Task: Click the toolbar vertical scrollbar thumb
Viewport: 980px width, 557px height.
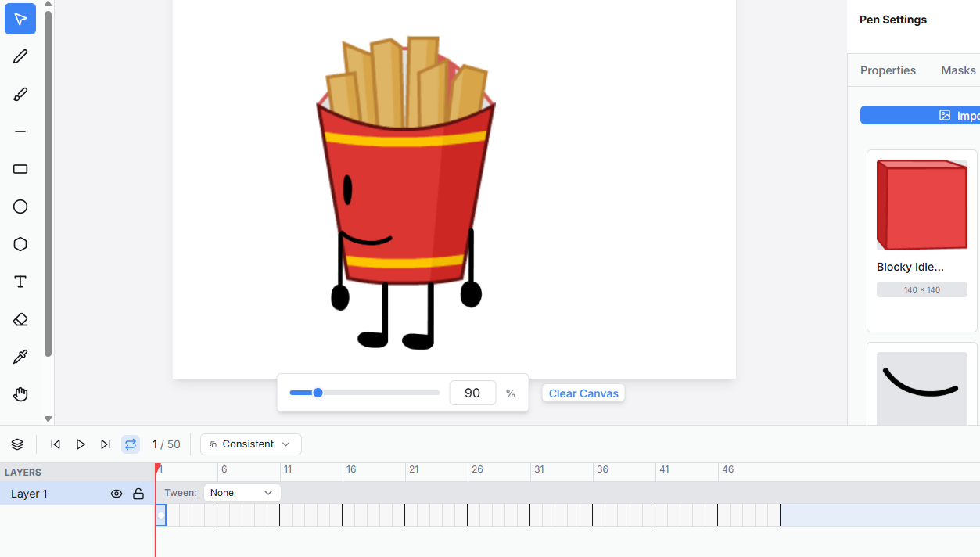Action: click(x=48, y=183)
